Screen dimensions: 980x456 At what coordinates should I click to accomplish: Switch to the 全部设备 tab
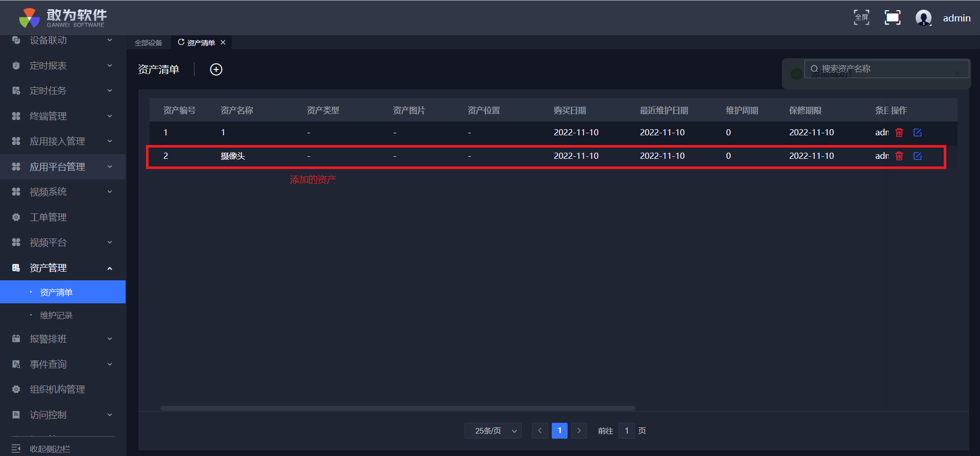[x=148, y=43]
